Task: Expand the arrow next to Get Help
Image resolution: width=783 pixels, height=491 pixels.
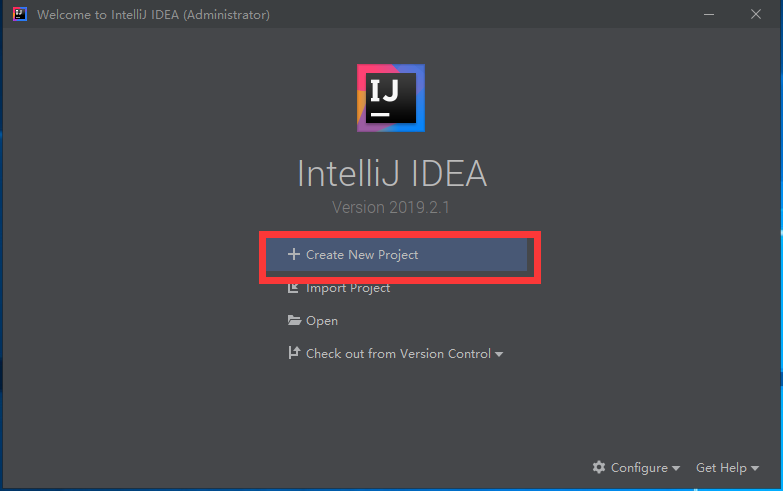Action: (755, 469)
